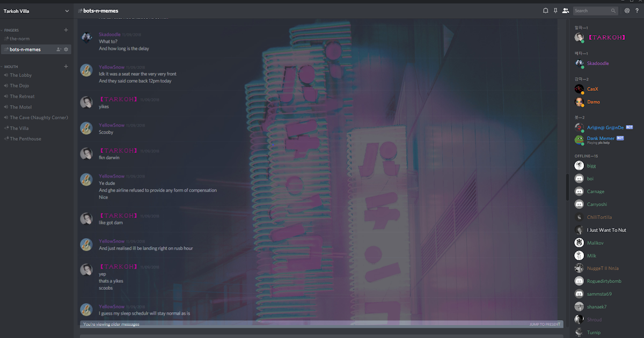This screenshot has height=338, width=644.
Task: Collapse the MOUTH category
Action: pyautogui.click(x=10, y=67)
